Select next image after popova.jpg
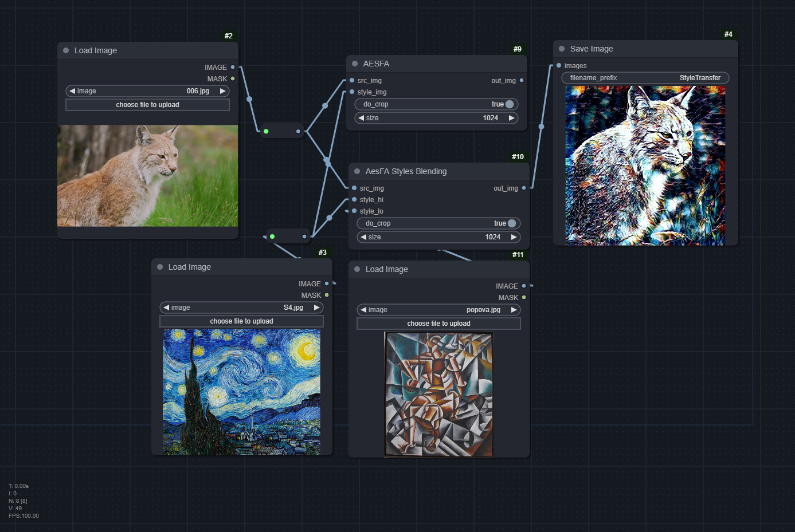The height and width of the screenshot is (532, 795). [514, 310]
